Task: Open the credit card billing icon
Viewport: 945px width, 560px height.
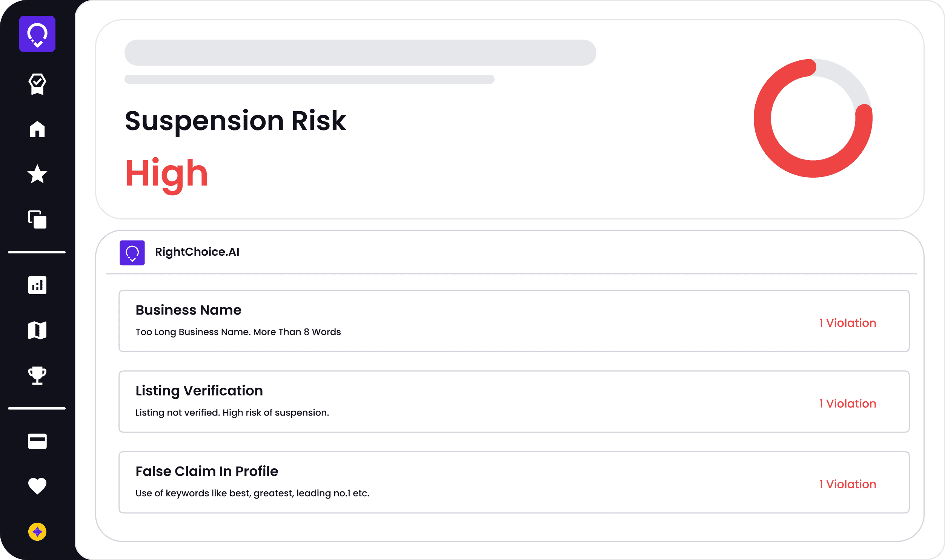Action: click(37, 441)
